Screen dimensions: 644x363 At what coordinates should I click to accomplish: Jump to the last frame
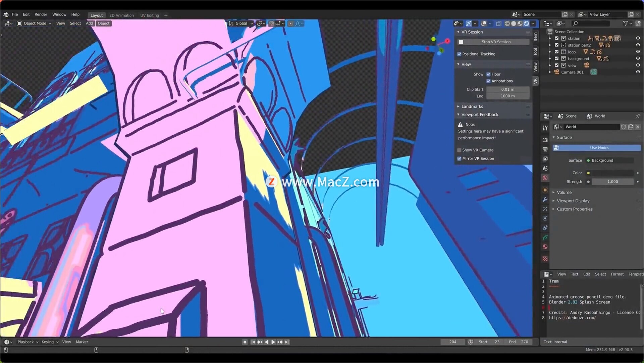[287, 342]
